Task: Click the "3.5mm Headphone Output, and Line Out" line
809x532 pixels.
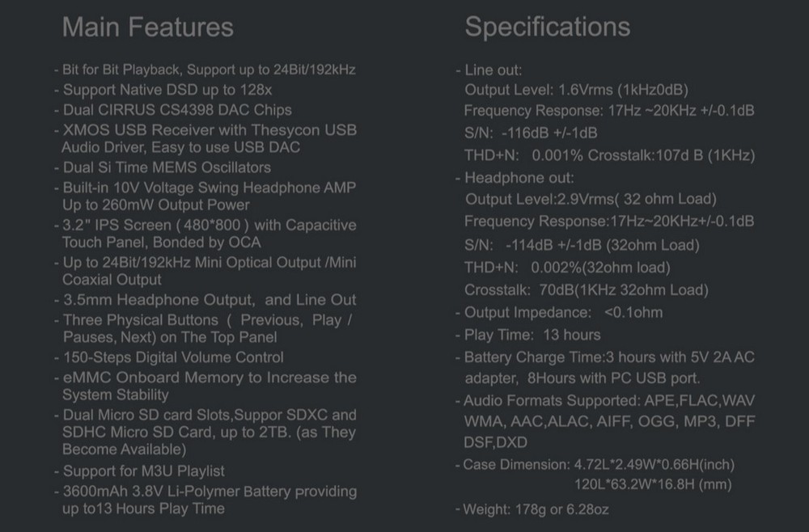Action: [205, 300]
